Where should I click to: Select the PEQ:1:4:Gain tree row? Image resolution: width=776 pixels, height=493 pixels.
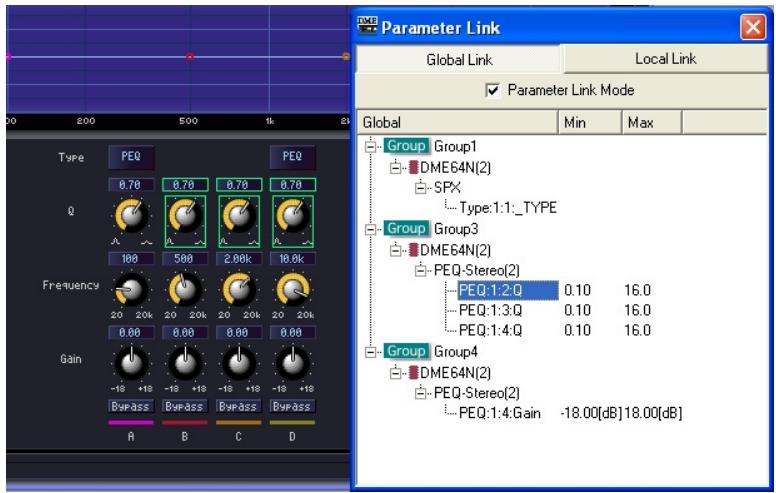pos(500,413)
